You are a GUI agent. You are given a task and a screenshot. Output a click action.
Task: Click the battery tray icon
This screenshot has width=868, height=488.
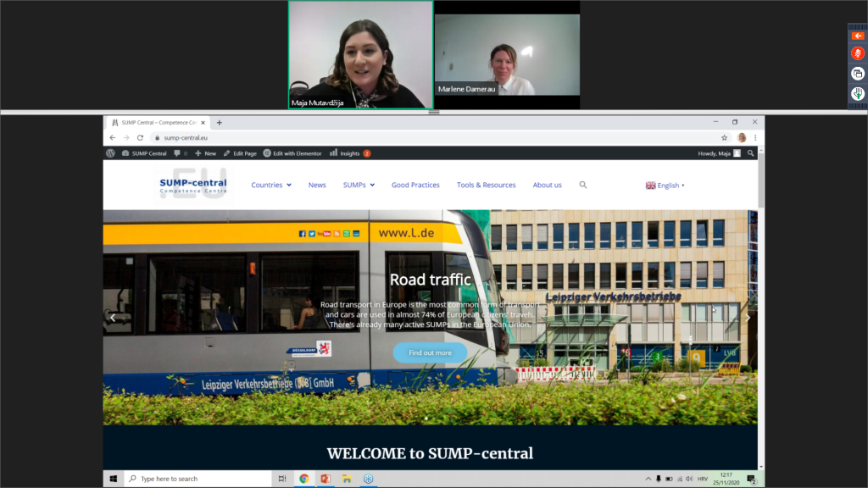pyautogui.click(x=669, y=479)
